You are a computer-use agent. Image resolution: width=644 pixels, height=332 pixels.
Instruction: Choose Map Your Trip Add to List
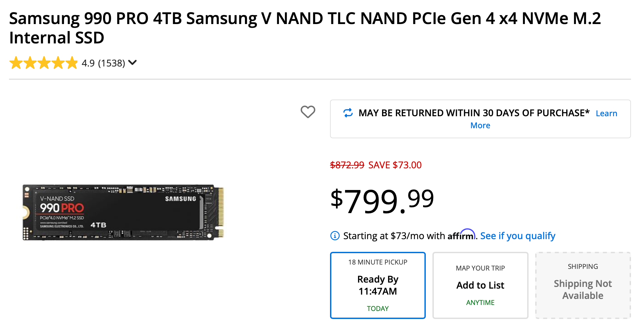480,285
